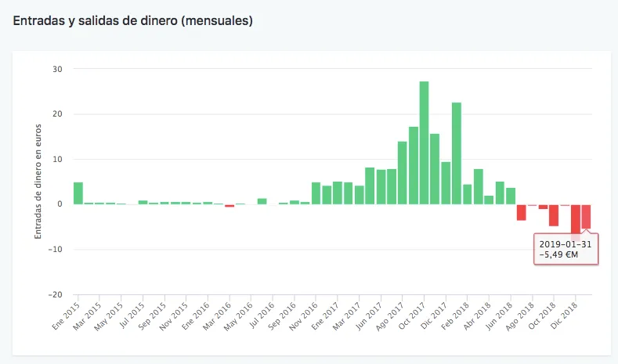Viewport: 618px width, 364px height.
Task: Click the first red bar after Jun 2018
Action: pos(521,212)
